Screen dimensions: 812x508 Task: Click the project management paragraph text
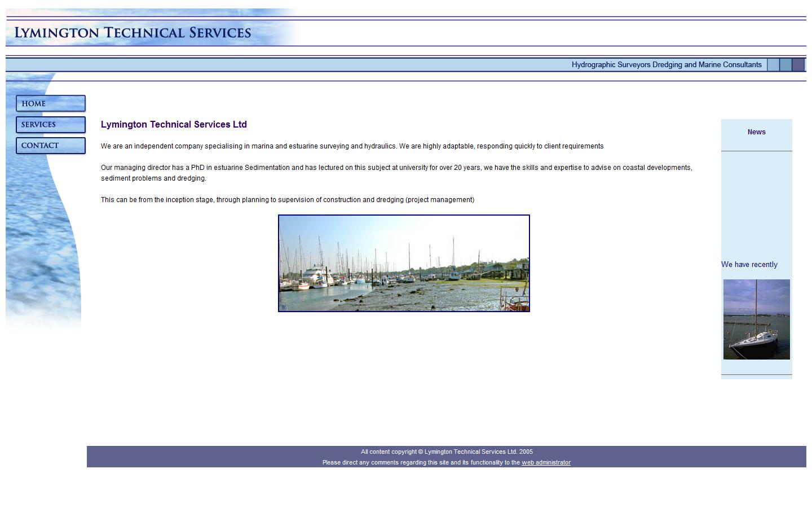tap(288, 199)
